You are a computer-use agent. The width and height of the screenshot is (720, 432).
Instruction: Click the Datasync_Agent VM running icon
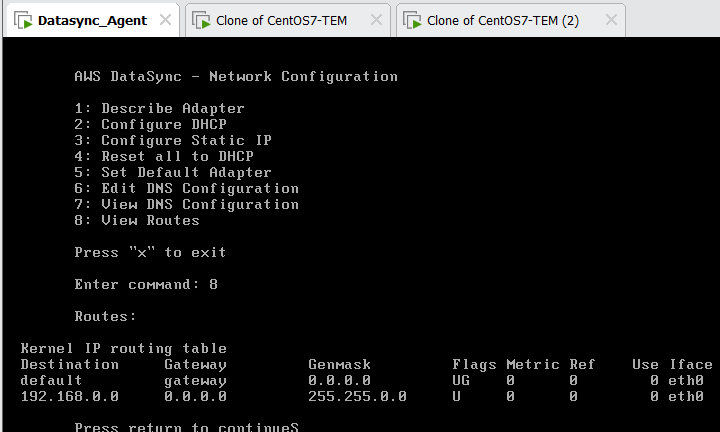(x=23, y=21)
